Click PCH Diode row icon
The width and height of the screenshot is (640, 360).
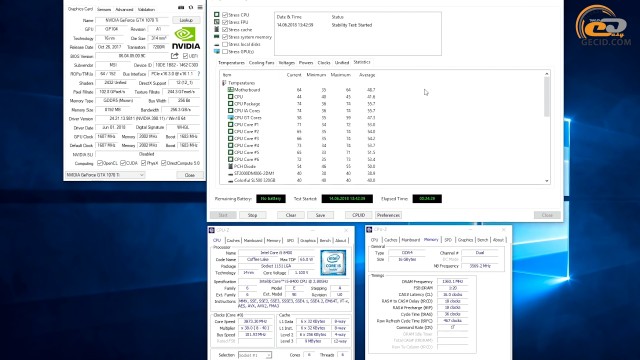(231, 166)
